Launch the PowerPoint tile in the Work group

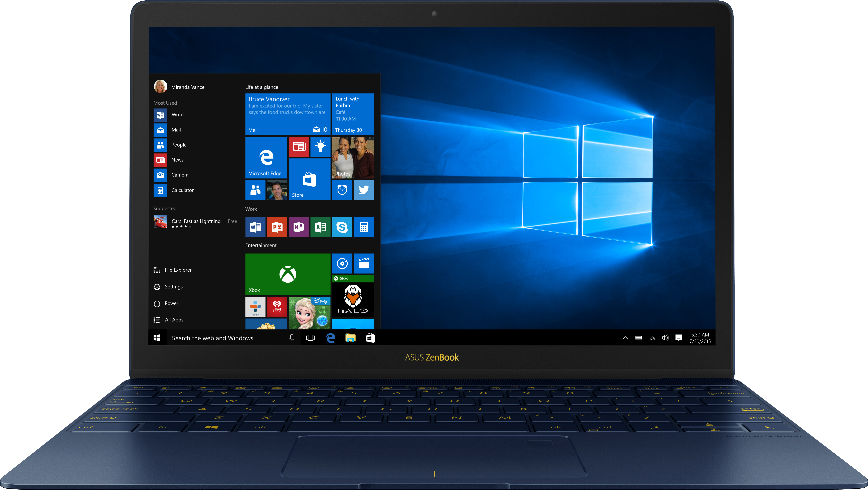pos(277,227)
